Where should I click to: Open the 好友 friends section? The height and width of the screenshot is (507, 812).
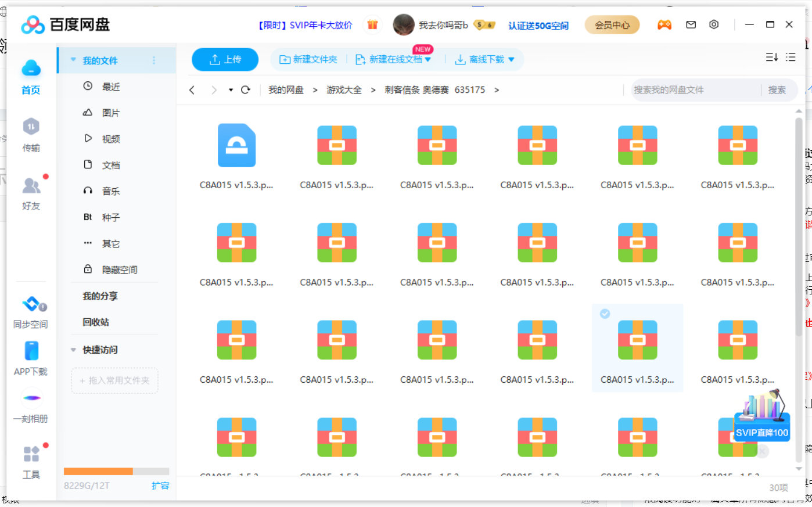[x=31, y=193]
